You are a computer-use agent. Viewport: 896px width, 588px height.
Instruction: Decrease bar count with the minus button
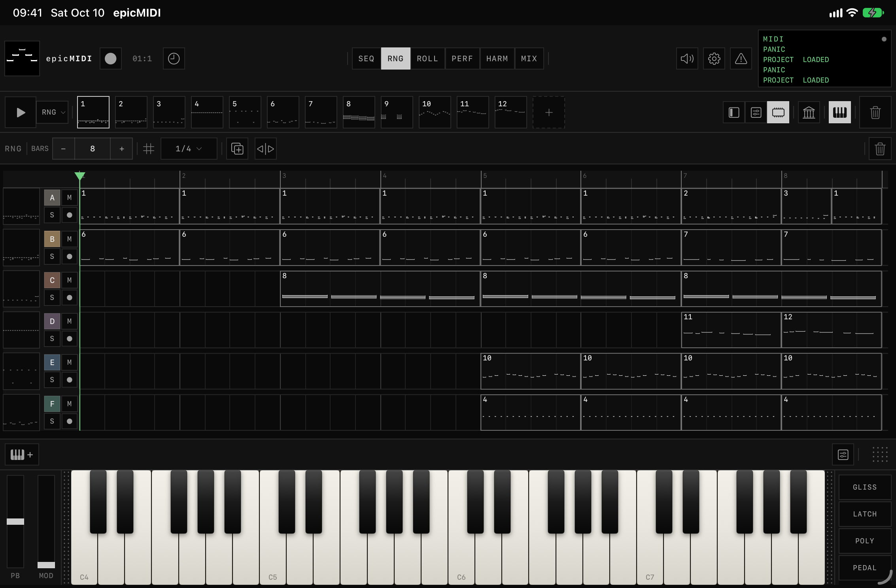click(63, 149)
